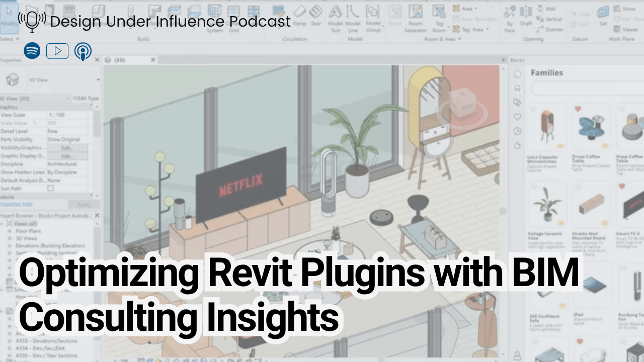Click Edit button for Visibility/Graphics
Screen dimensions: 644x362
[x=67, y=148]
